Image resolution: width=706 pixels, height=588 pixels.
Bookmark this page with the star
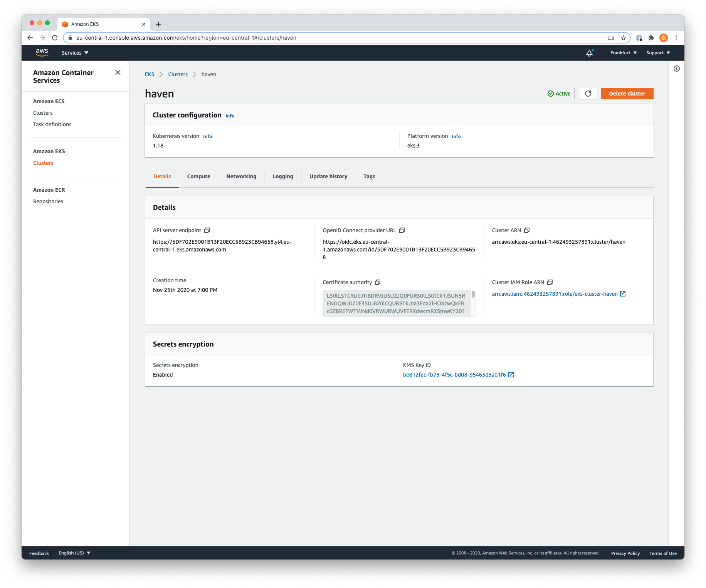coord(623,38)
